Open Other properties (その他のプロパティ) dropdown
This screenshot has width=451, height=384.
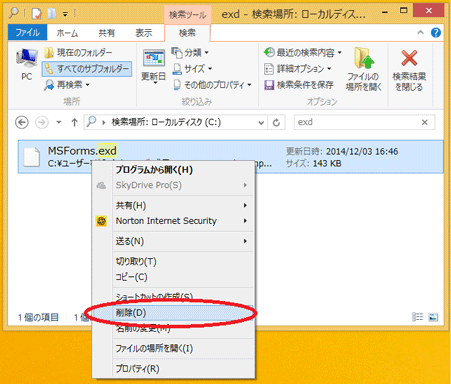click(212, 85)
